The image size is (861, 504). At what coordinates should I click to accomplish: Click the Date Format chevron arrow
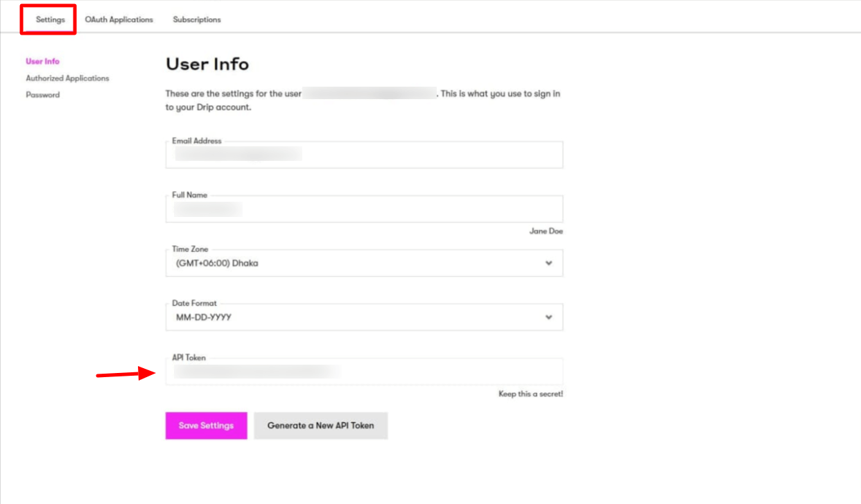(549, 317)
